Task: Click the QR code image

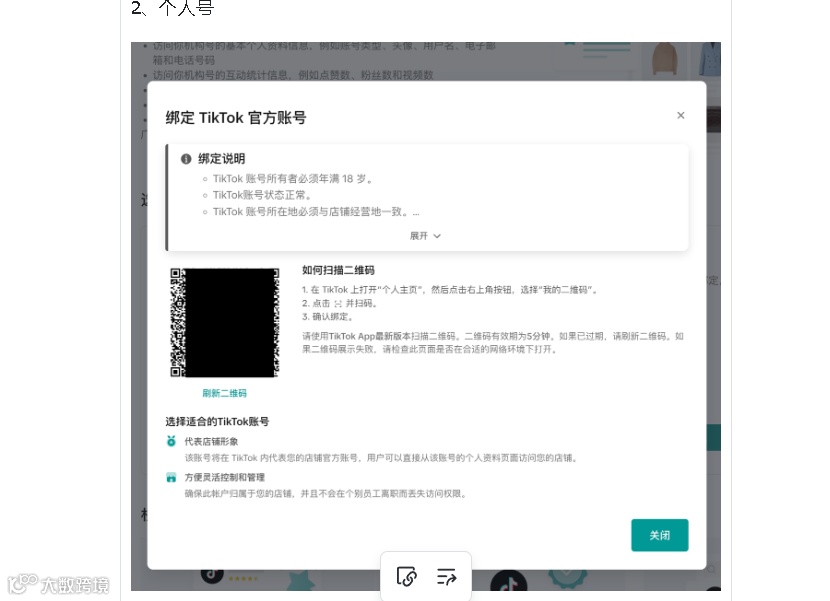Action: tap(224, 322)
